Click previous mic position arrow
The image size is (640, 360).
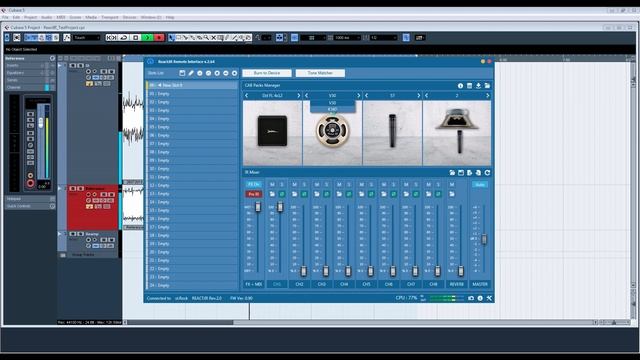pyautogui.click(x=427, y=96)
